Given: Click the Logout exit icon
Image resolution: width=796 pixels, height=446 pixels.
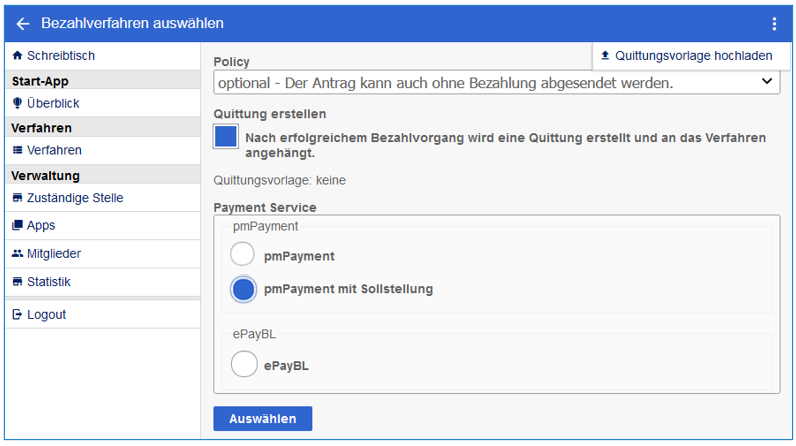Looking at the screenshot, I should click(17, 315).
